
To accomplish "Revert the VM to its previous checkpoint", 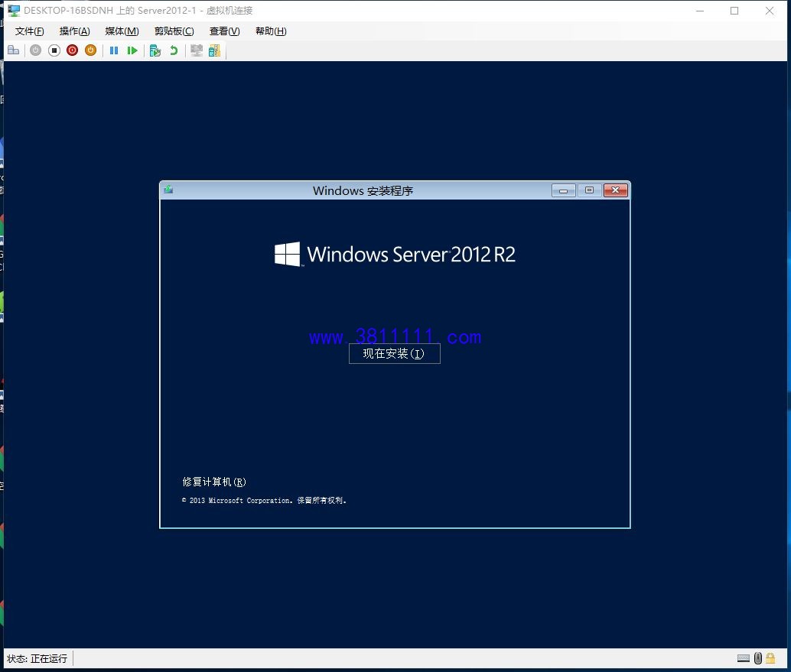I will pos(174,50).
